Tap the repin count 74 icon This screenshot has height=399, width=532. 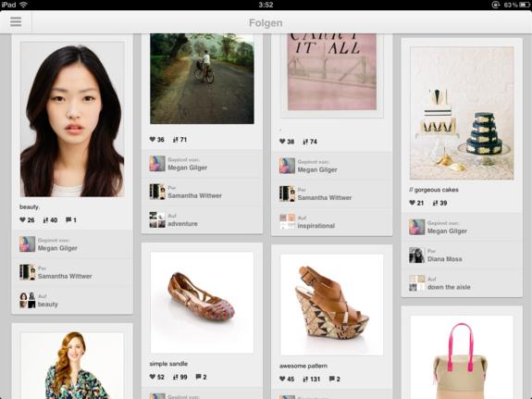coord(305,142)
